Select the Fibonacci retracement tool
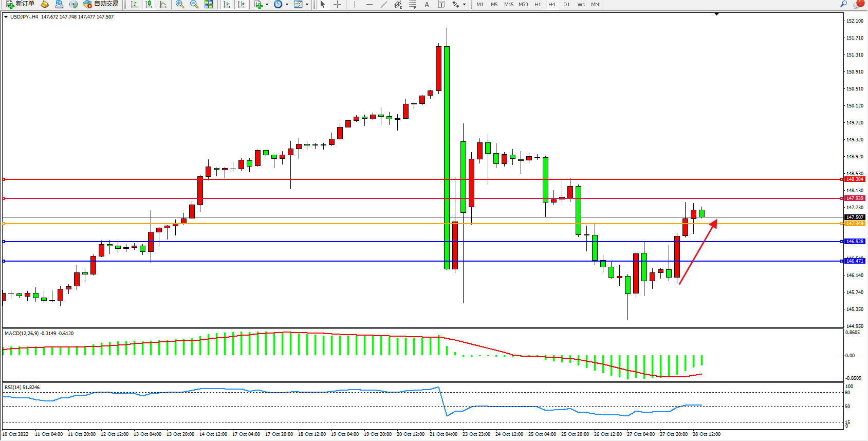868x441 pixels. 413,4
